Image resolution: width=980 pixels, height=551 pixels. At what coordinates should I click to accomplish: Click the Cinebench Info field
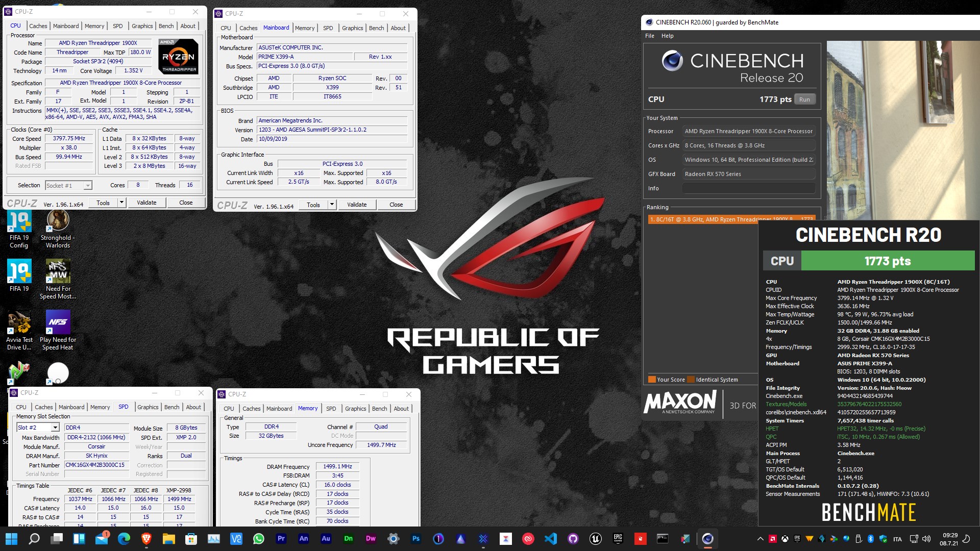[748, 188]
